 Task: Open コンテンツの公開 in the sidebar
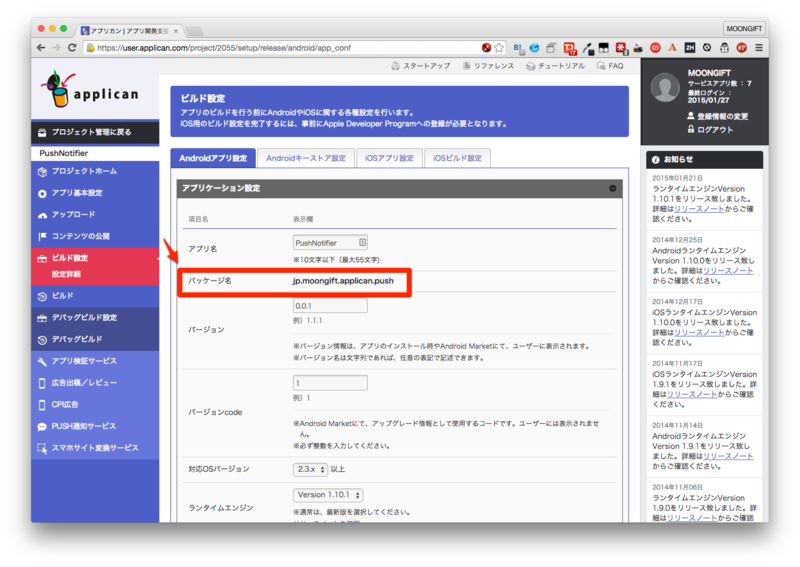(95, 236)
